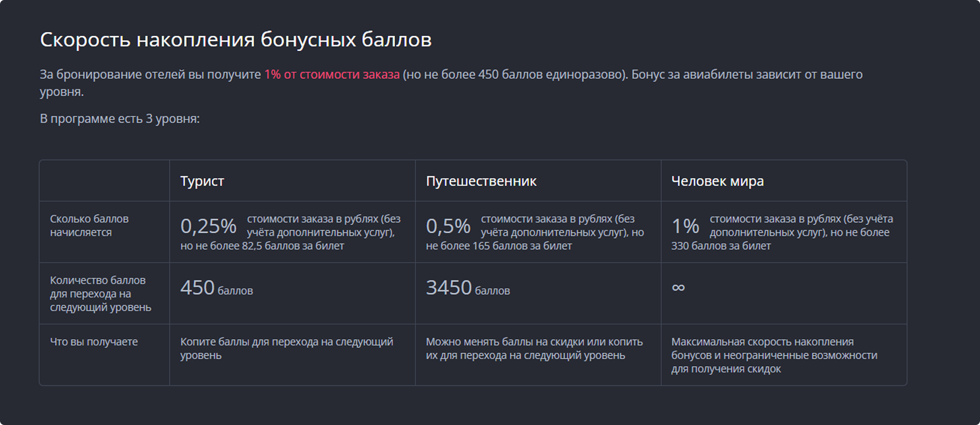This screenshot has width=980, height=425.
Task: Click the "Сколько баллов начисляется" row label
Action: pos(89,226)
